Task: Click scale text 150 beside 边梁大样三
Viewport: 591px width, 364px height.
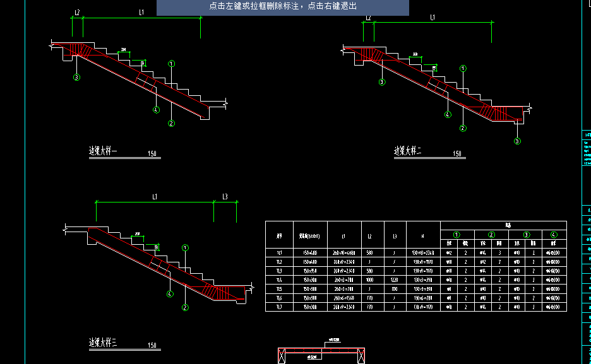Action: pyautogui.click(x=152, y=345)
